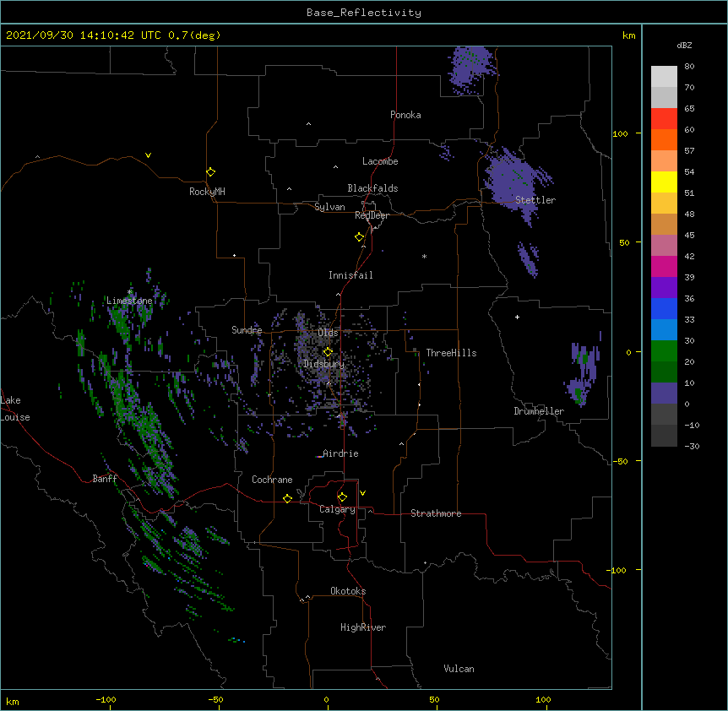Pick the slate purple 10-0 dBZ legend swatch
The height and width of the screenshot is (711, 728).
(664, 393)
